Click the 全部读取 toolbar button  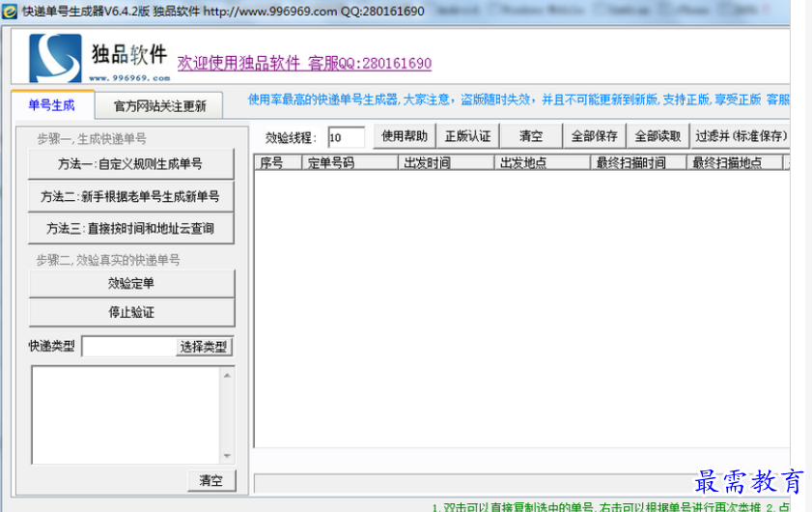click(x=658, y=136)
